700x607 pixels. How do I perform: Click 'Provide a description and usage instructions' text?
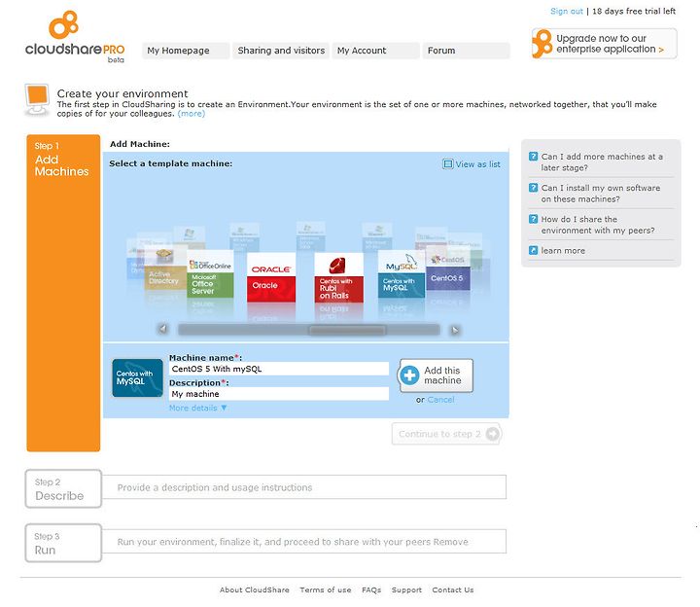(x=215, y=487)
